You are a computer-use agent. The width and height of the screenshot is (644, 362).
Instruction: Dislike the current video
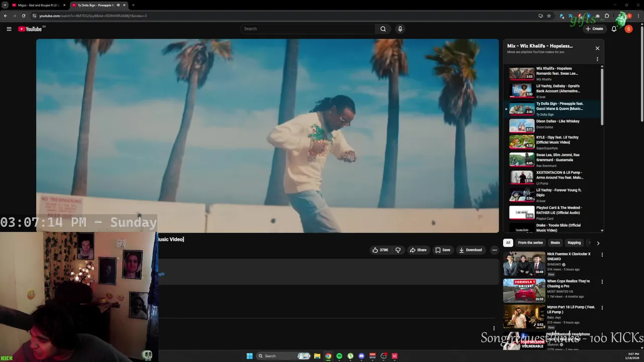(x=398, y=250)
